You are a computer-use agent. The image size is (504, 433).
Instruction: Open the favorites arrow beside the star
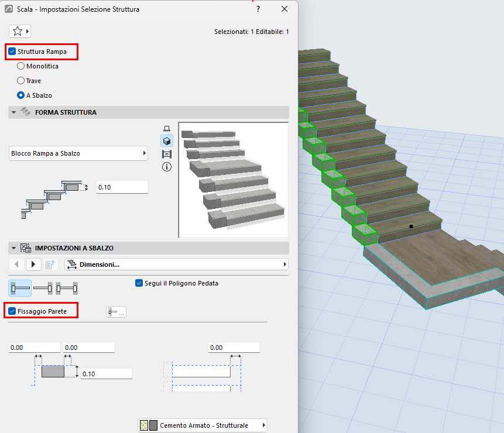[x=28, y=31]
